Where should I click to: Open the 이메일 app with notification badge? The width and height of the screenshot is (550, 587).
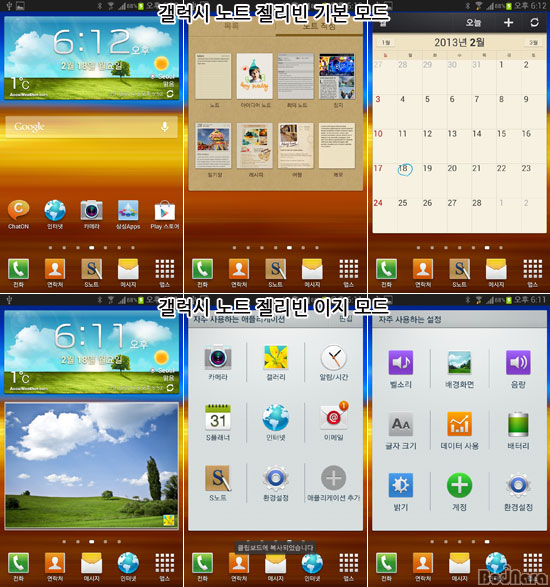pyautogui.click(x=334, y=421)
